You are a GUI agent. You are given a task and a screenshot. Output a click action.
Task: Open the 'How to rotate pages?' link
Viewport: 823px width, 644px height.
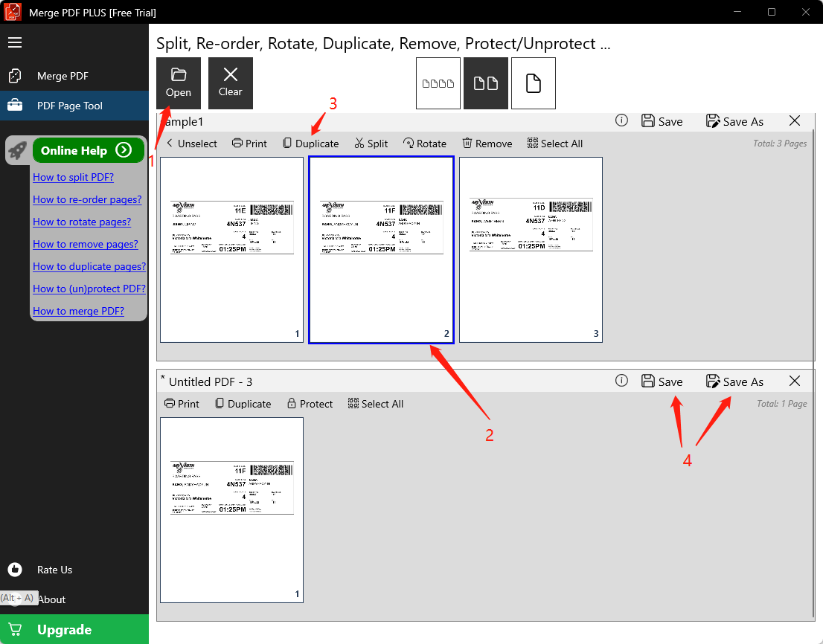click(82, 222)
